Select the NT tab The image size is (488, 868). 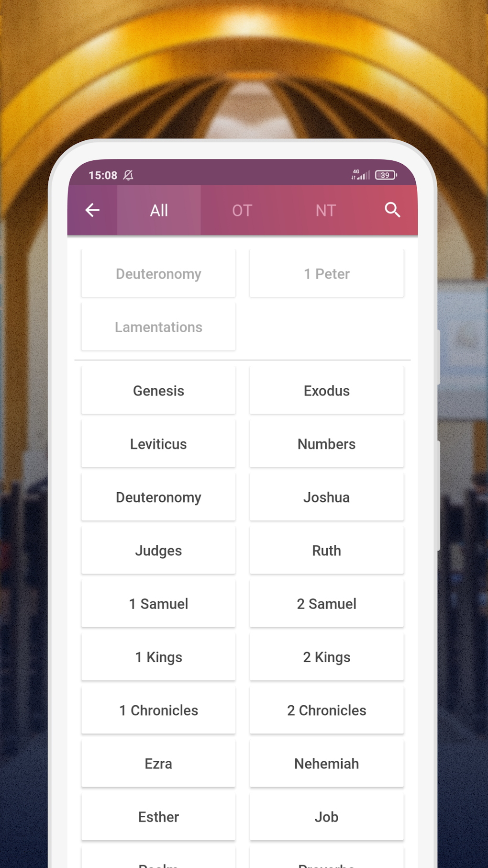(x=325, y=211)
